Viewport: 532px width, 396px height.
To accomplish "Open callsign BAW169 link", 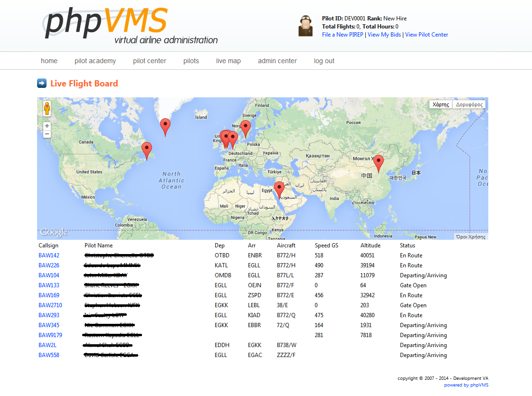I will click(49, 295).
